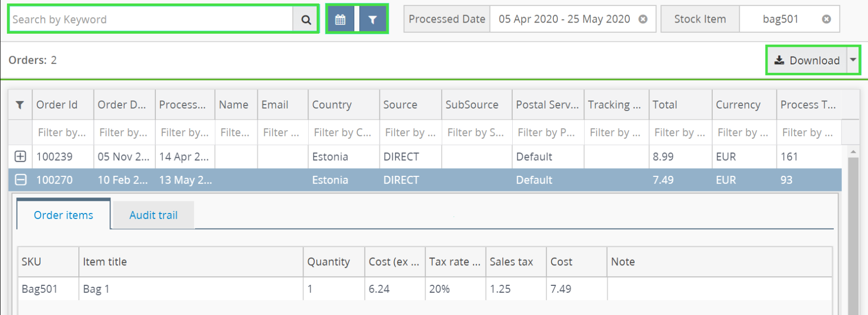Switch to the Audit trail tab
Image resolution: width=868 pixels, height=315 pixels.
(153, 215)
